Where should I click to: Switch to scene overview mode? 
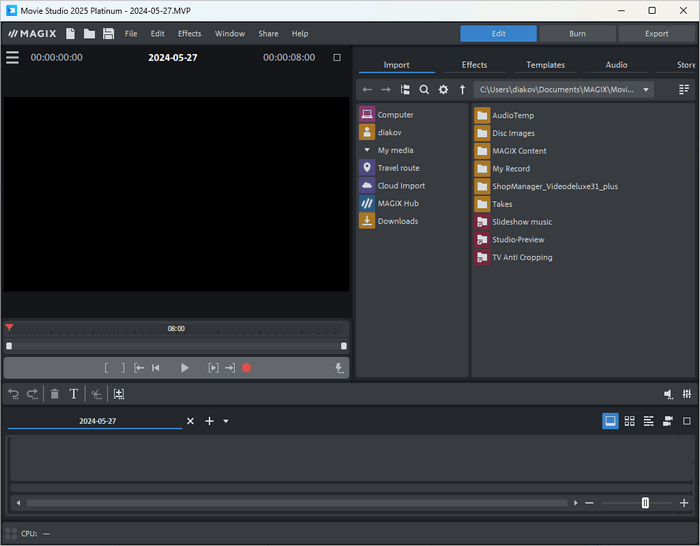[629, 421]
